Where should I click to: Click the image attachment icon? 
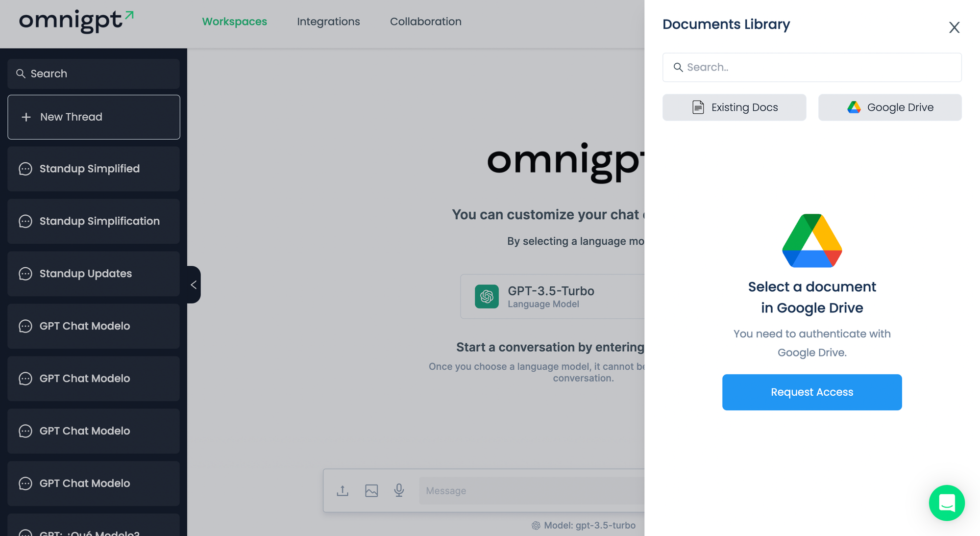pyautogui.click(x=371, y=490)
